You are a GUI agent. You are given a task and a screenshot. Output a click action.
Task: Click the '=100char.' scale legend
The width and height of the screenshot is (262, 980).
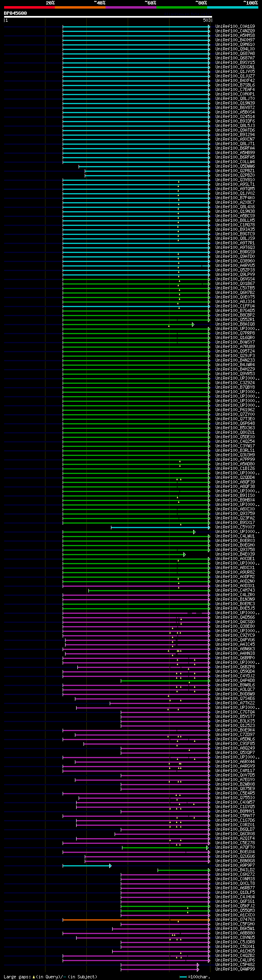coord(199,977)
